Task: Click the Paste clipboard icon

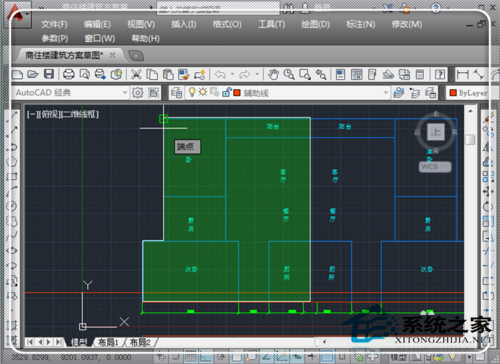Action: (168, 74)
